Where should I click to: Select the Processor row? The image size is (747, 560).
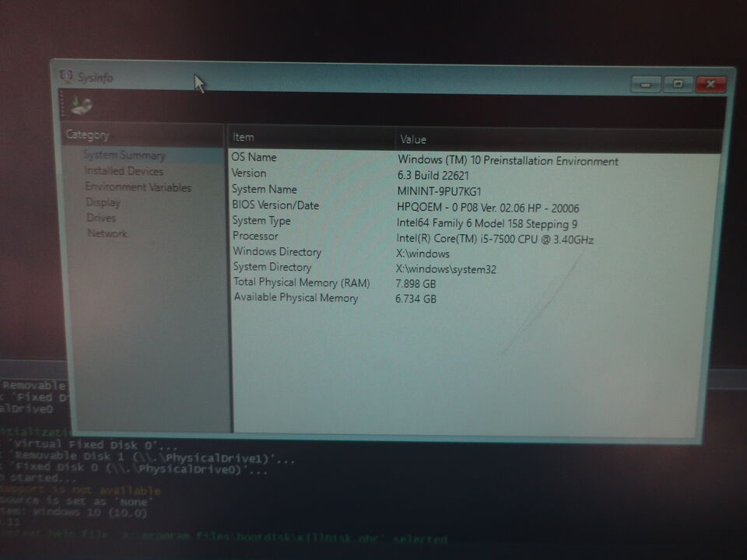[x=255, y=236]
